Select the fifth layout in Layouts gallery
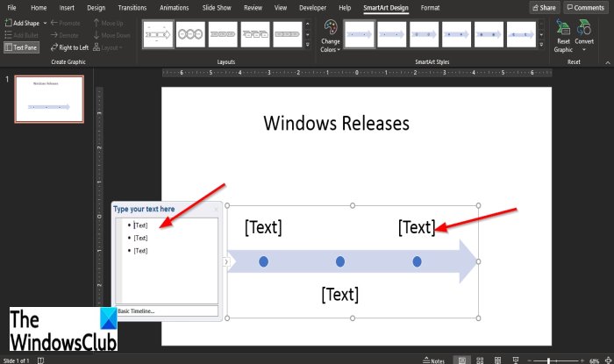This screenshot has height=364, width=614. pyautogui.click(x=288, y=34)
